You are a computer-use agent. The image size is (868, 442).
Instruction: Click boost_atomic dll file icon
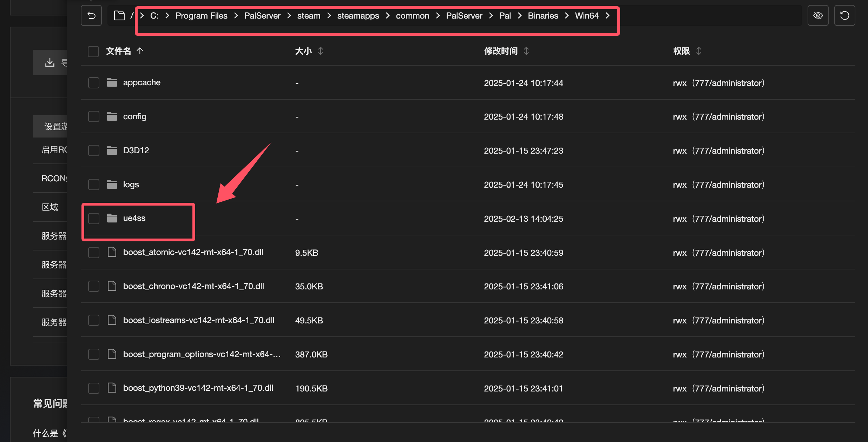coord(112,252)
